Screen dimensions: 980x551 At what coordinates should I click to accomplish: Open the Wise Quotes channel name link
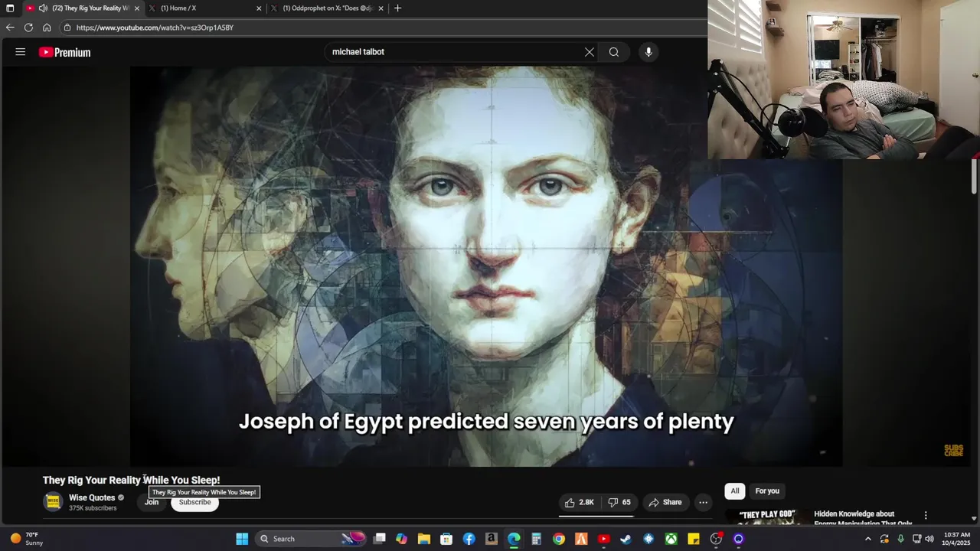pos(92,497)
